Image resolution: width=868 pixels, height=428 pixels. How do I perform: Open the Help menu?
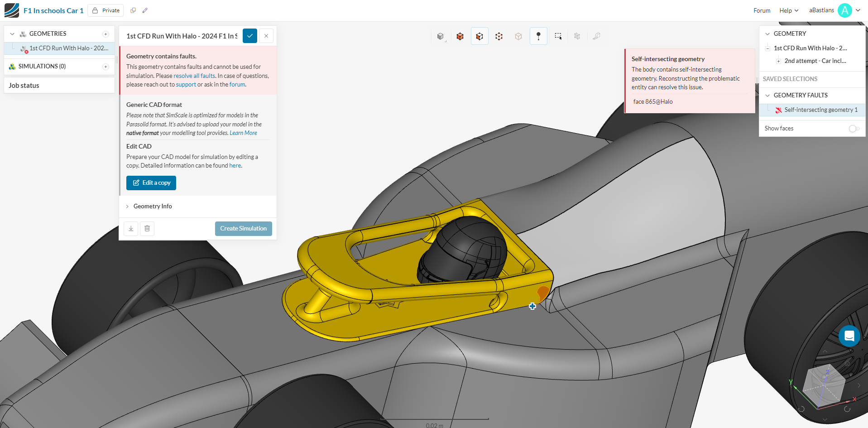point(788,10)
